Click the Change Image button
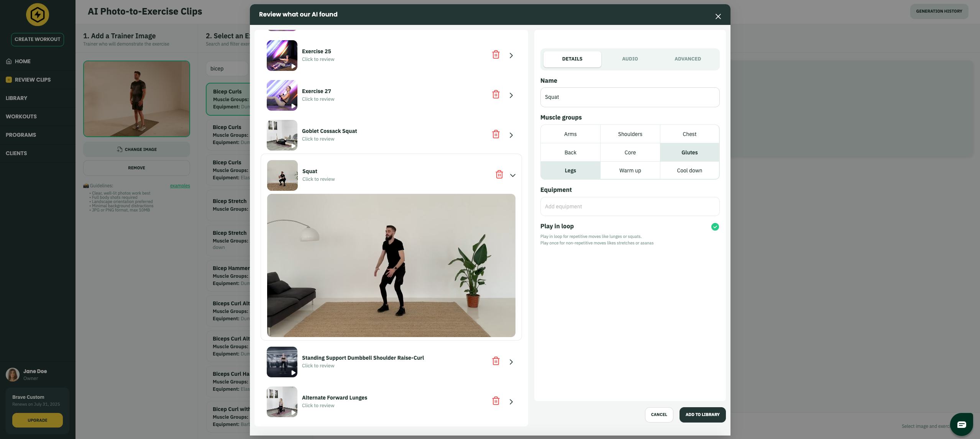Screen dimensions: 980x439 click(136, 149)
